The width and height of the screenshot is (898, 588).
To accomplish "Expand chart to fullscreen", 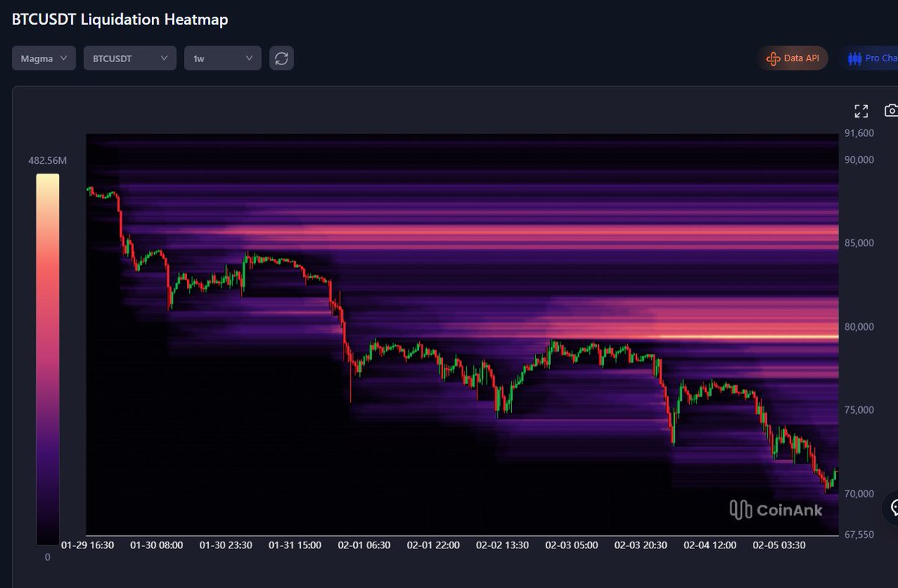I will (x=861, y=111).
